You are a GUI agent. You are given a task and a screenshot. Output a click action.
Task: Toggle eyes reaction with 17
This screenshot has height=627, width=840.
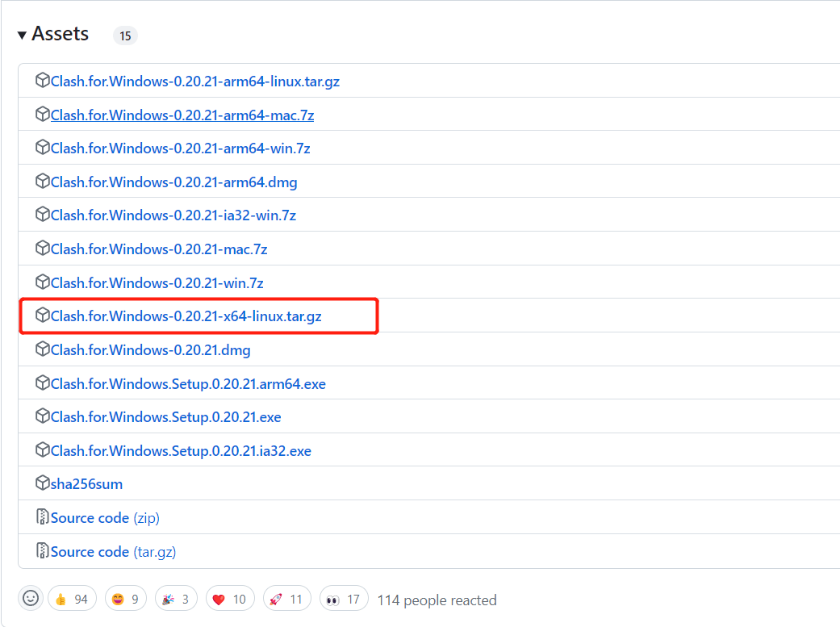(344, 599)
